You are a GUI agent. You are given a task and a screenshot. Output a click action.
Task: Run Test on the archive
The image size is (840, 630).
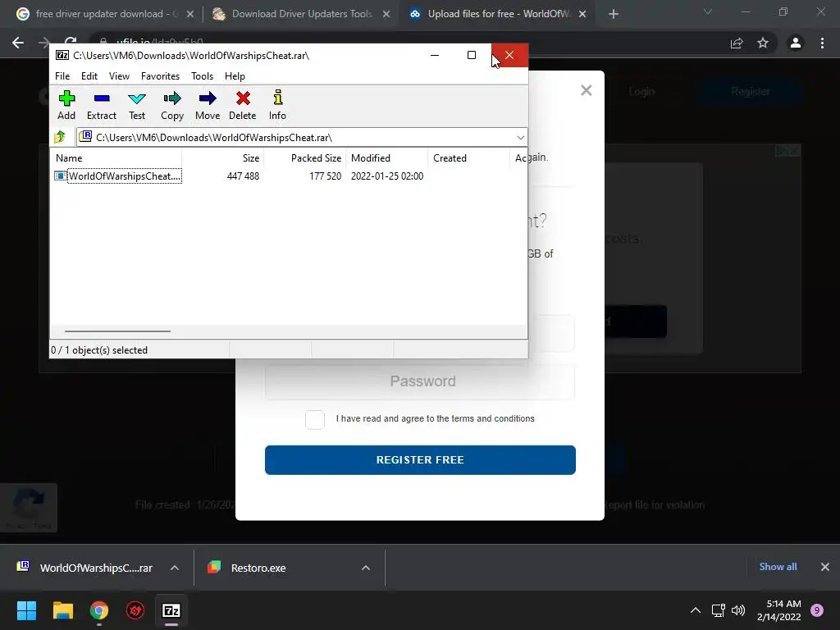point(137,105)
